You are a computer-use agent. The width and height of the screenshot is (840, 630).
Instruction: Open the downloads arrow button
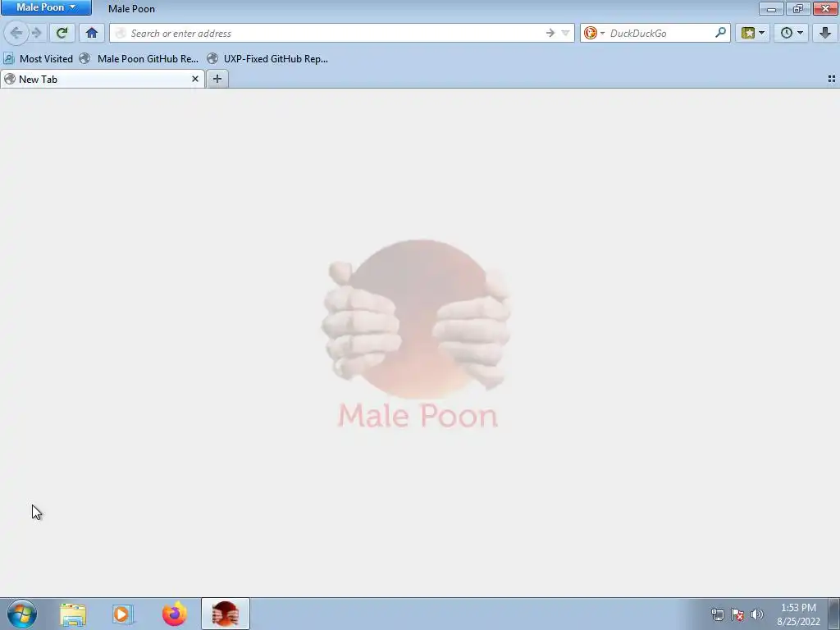[x=825, y=33]
